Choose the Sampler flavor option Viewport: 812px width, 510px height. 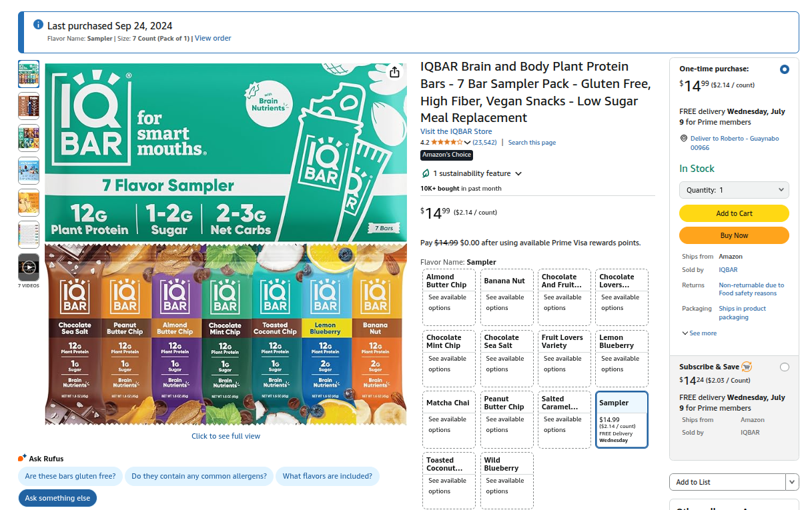(x=621, y=419)
